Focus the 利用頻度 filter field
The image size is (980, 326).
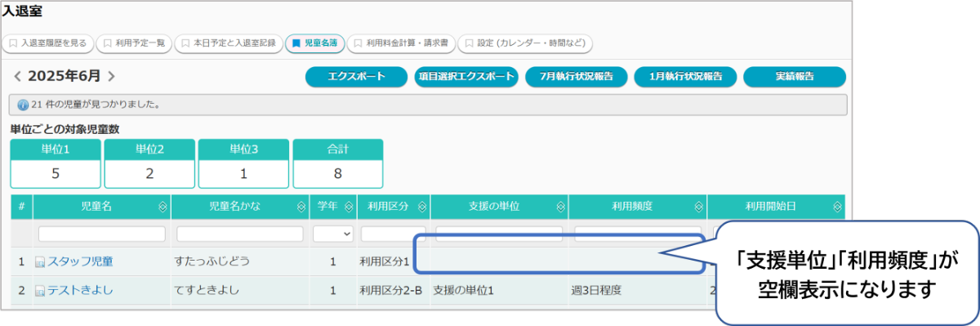tap(638, 234)
